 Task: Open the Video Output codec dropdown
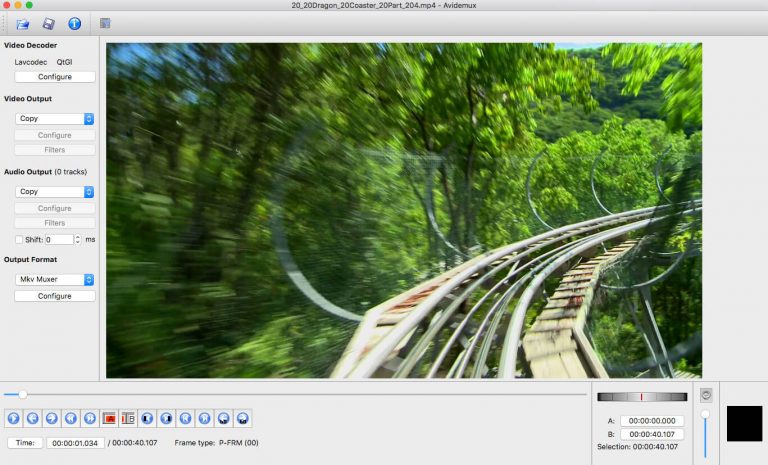pyautogui.click(x=54, y=119)
